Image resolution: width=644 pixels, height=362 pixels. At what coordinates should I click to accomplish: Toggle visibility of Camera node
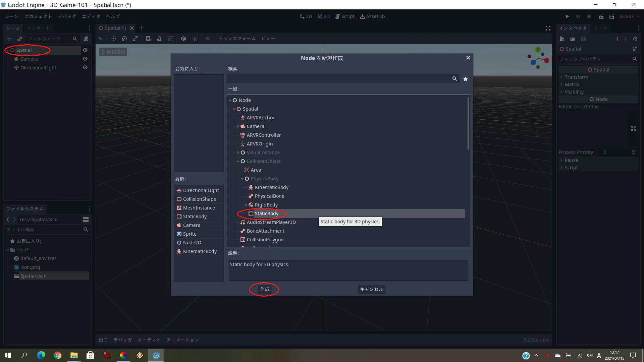(x=85, y=59)
